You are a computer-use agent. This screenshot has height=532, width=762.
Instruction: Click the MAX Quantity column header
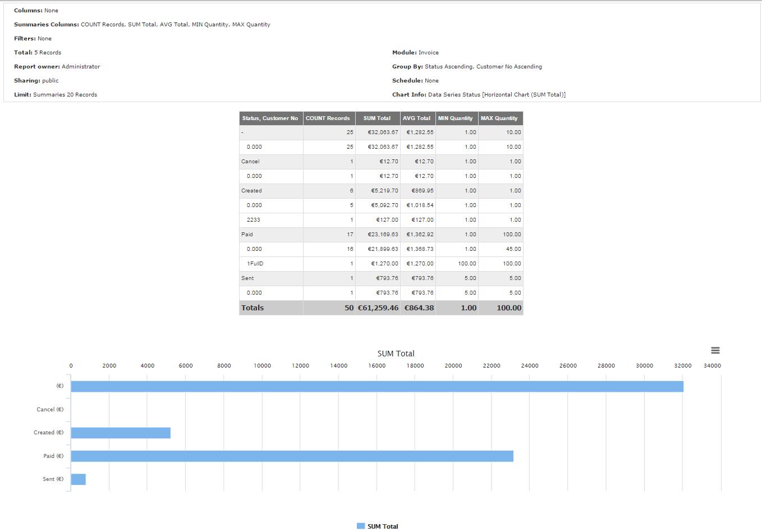click(x=499, y=118)
